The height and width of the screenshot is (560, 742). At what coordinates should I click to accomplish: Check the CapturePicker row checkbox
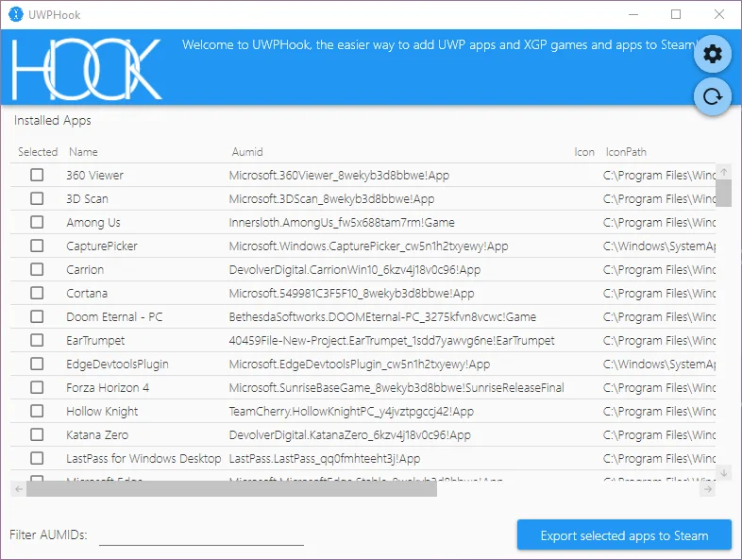[x=37, y=246]
